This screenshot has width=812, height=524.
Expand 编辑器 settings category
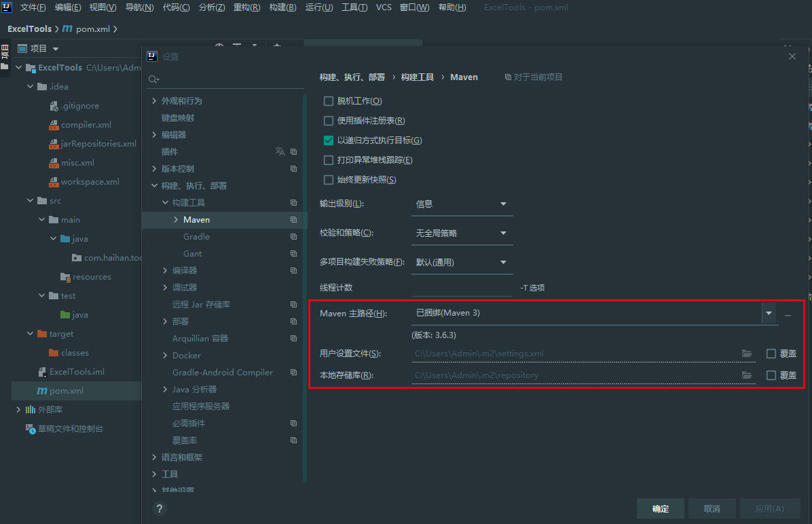(x=154, y=134)
